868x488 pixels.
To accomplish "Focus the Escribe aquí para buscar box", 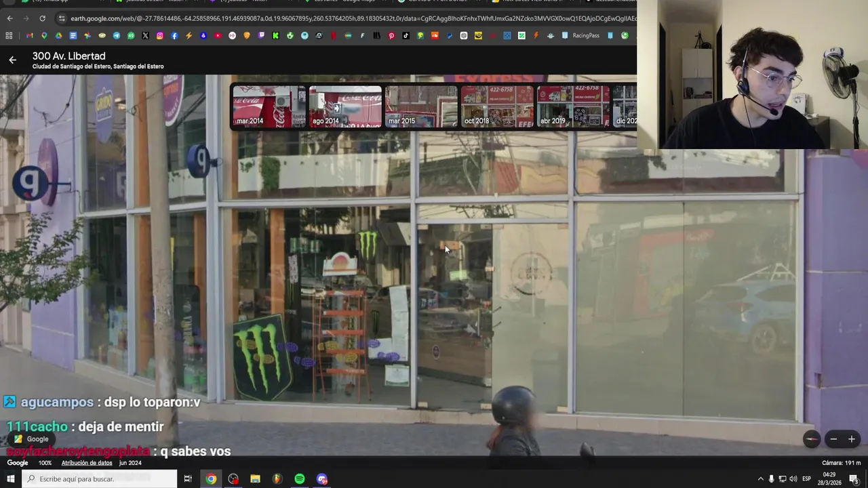I will tap(100, 479).
